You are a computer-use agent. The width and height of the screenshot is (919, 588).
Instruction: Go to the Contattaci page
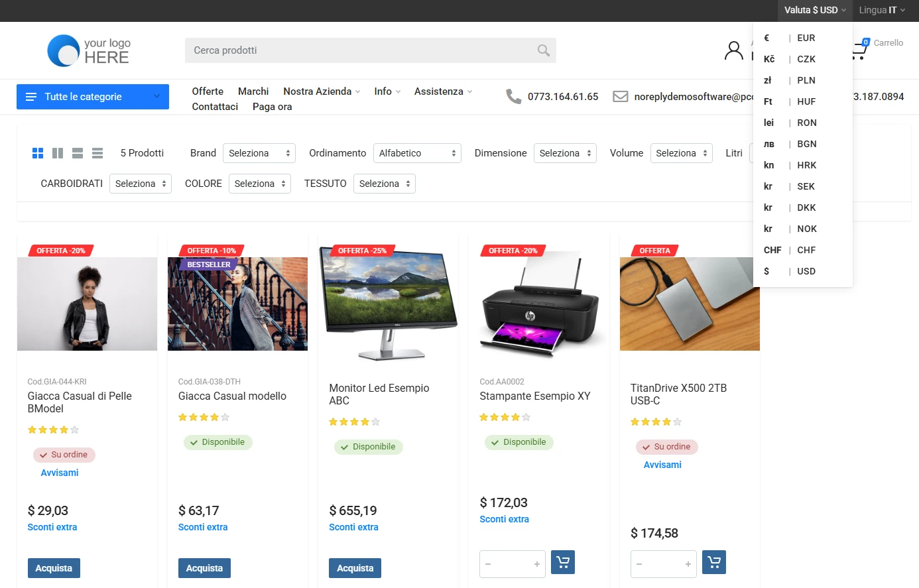[x=215, y=107]
